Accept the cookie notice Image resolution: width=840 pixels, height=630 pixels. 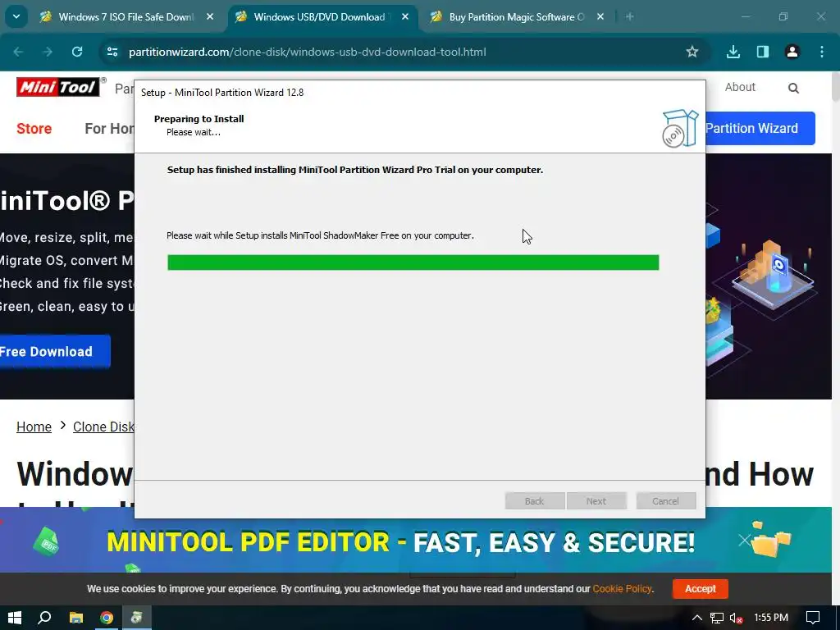coord(701,589)
